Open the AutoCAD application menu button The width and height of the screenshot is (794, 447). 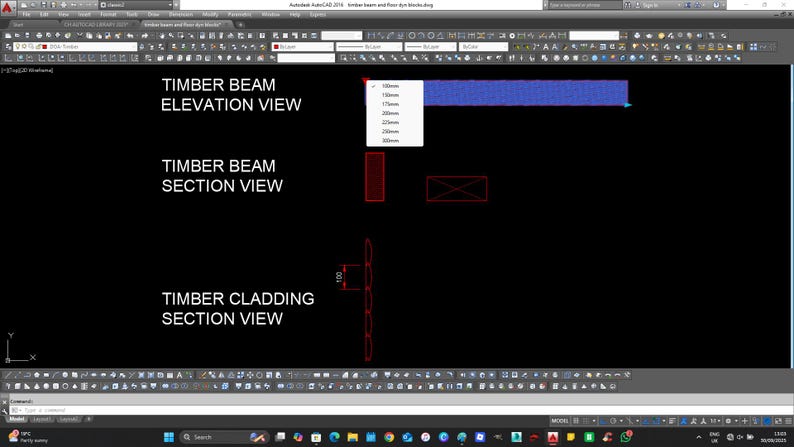[7, 7]
